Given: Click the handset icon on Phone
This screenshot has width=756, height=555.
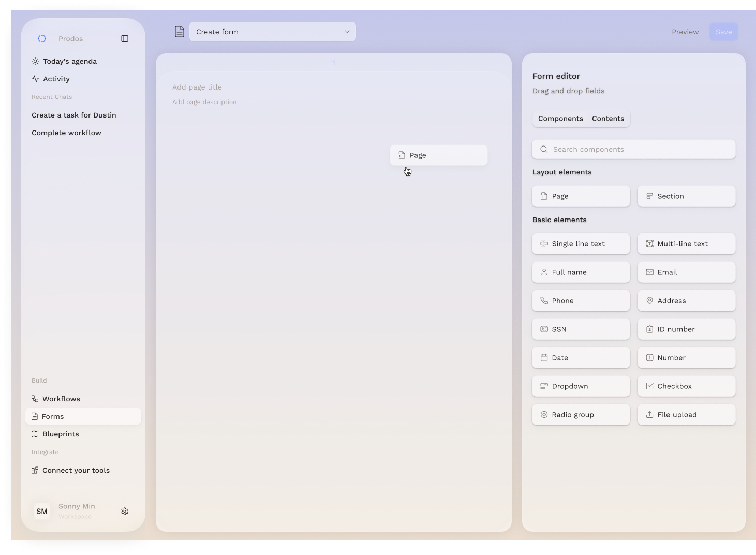Looking at the screenshot, I should click(x=544, y=301).
